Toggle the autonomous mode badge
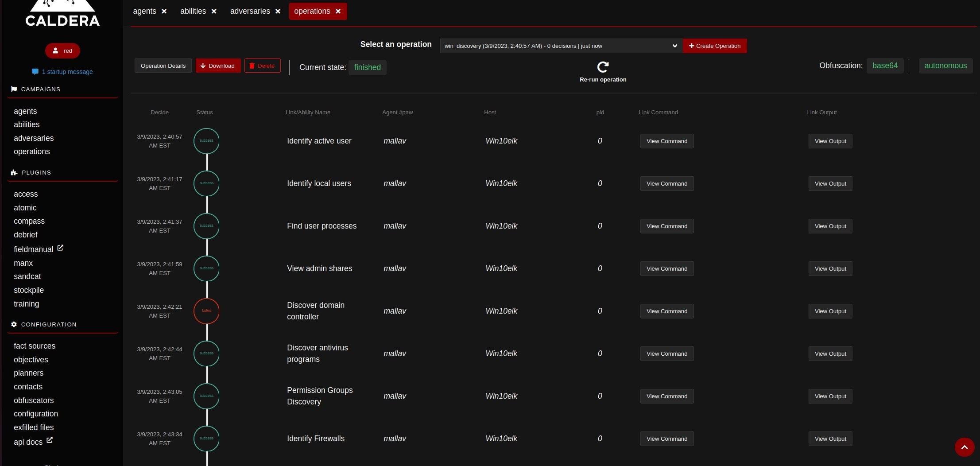Viewport: 980px width, 466px height. click(945, 66)
